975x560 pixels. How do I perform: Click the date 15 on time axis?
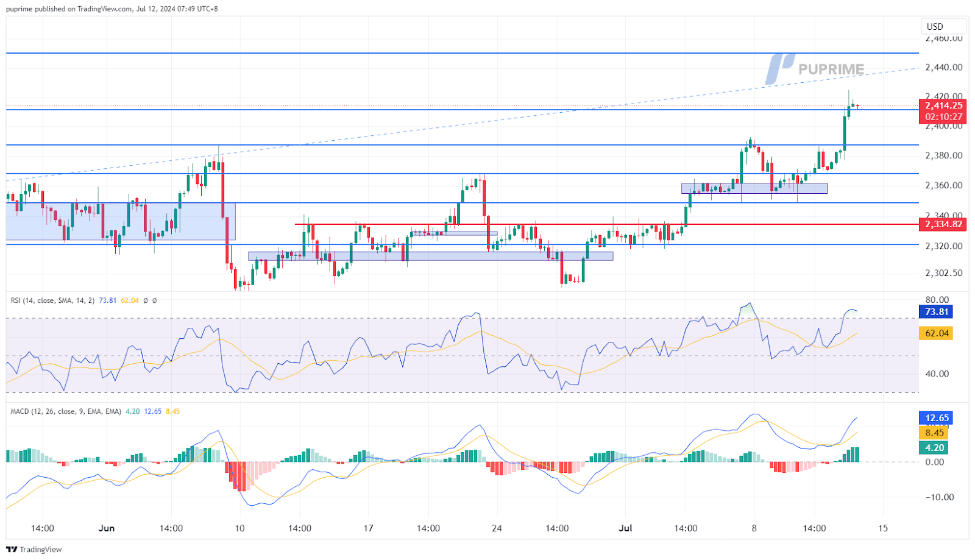pos(883,528)
